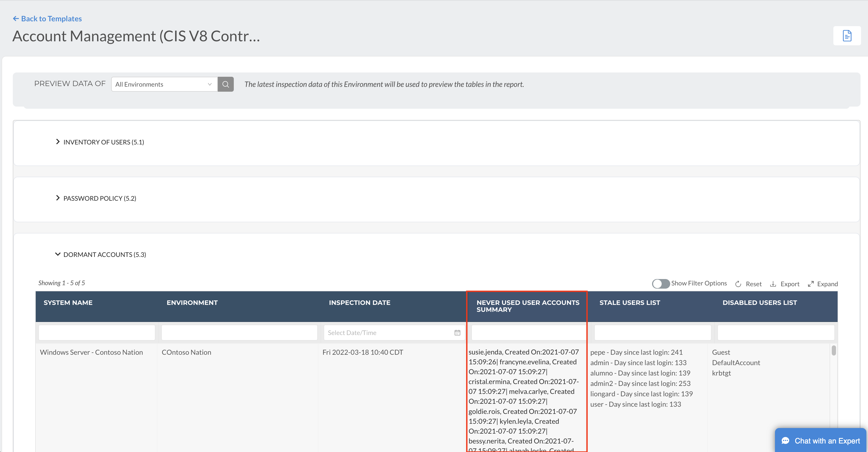This screenshot has height=452, width=868.
Task: Sort by Stale Users List column
Action: click(629, 302)
